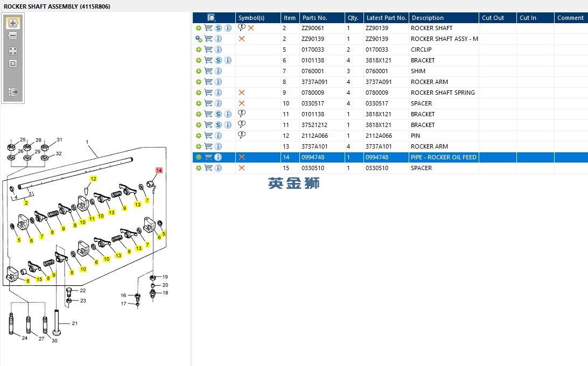Select yellow callout 12 in the diagram
Image resolution: width=588 pixels, height=366 pixels.
pyautogui.click(x=93, y=179)
